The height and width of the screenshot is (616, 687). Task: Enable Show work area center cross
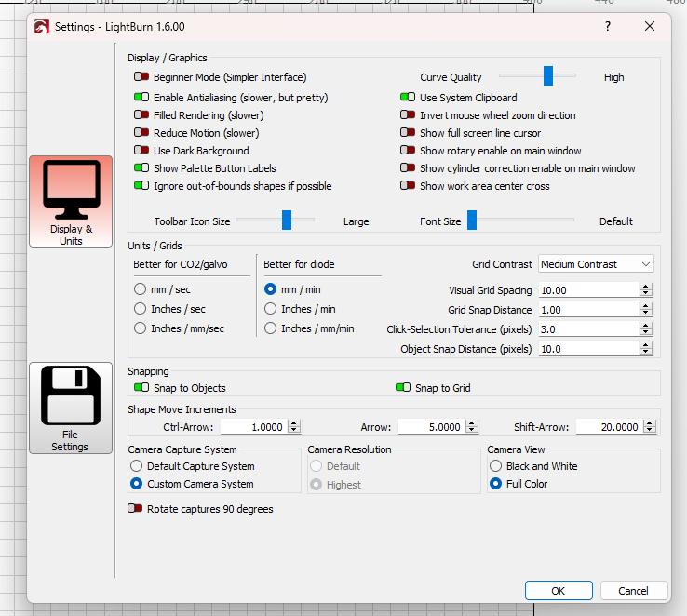(x=408, y=186)
